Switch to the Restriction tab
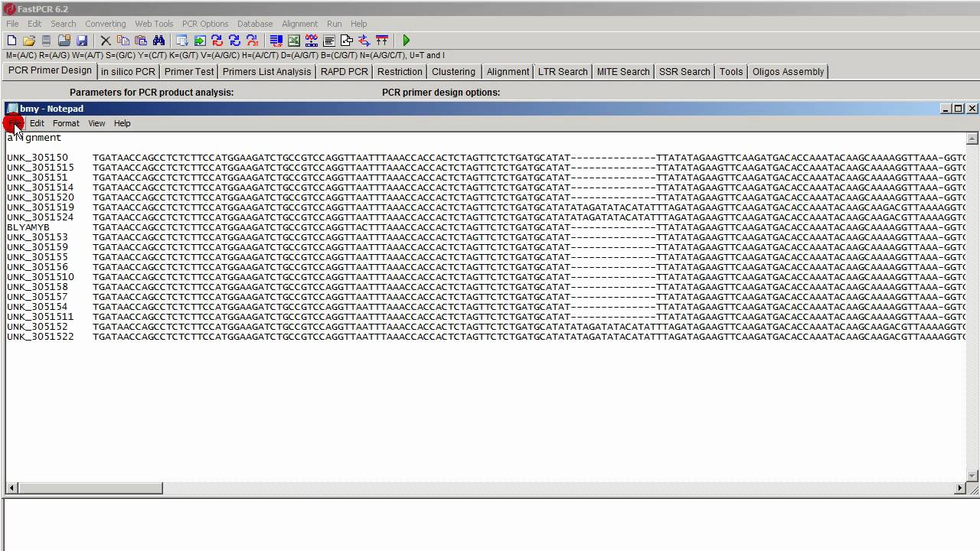The height and width of the screenshot is (551, 980). point(400,71)
